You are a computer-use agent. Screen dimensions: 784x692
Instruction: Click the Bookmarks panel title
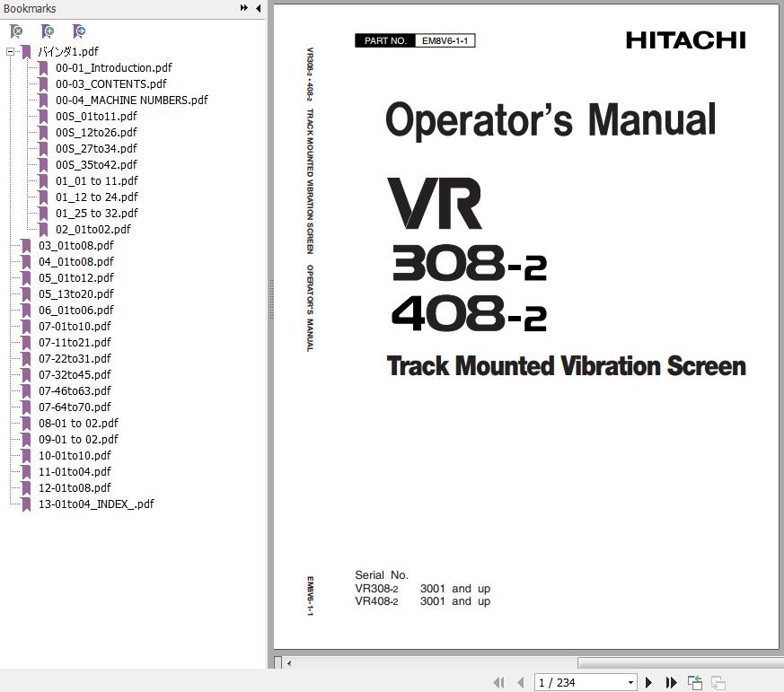click(x=30, y=8)
